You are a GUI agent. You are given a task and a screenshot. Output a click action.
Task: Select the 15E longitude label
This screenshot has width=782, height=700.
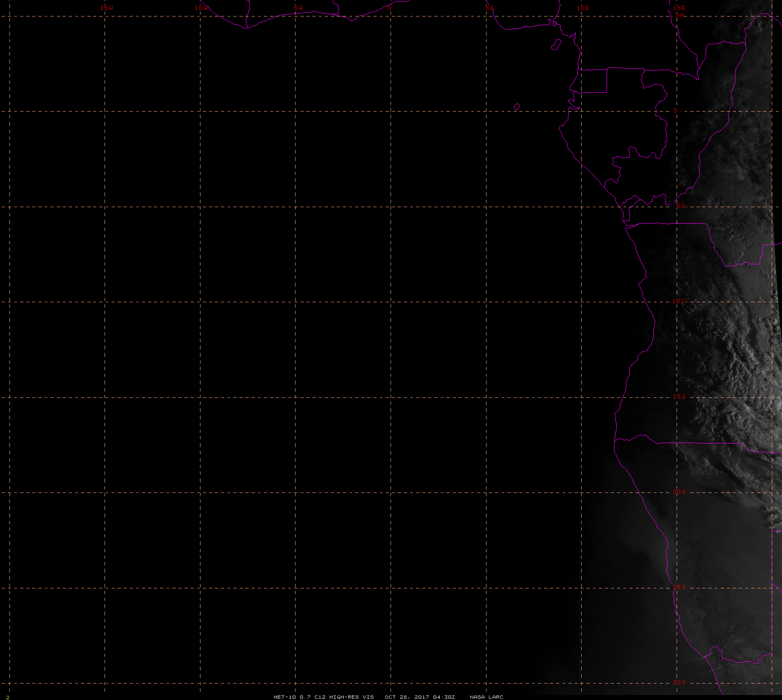680,8
